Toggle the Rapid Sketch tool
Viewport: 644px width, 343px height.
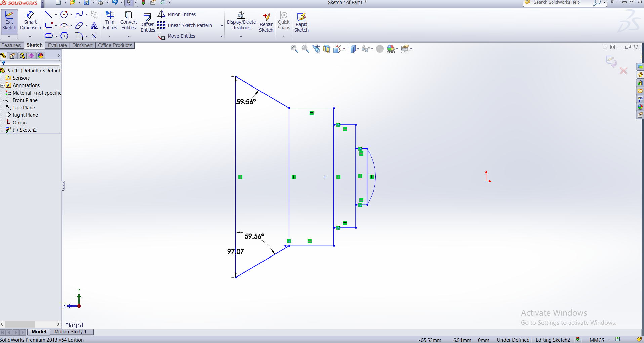pos(301,23)
